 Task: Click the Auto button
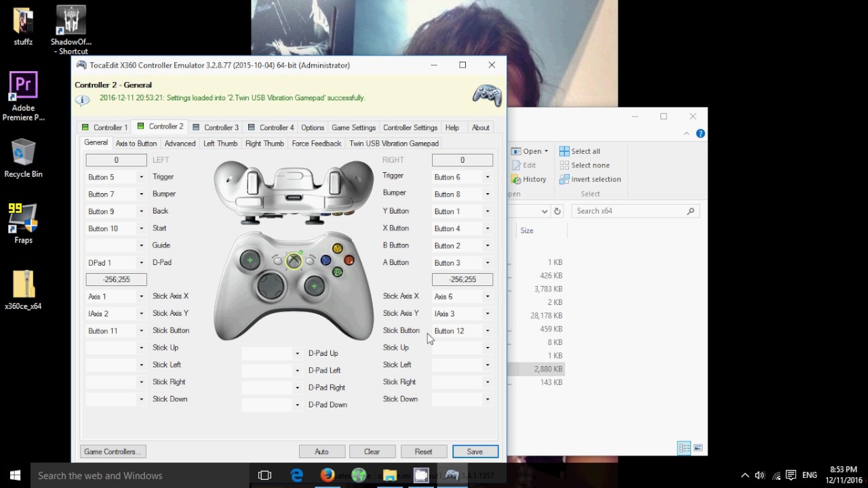pyautogui.click(x=322, y=451)
